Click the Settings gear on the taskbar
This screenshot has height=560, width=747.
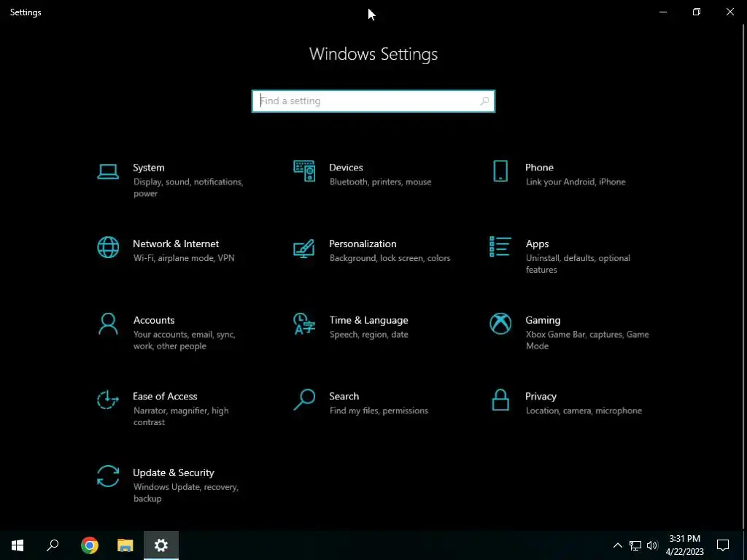161,545
